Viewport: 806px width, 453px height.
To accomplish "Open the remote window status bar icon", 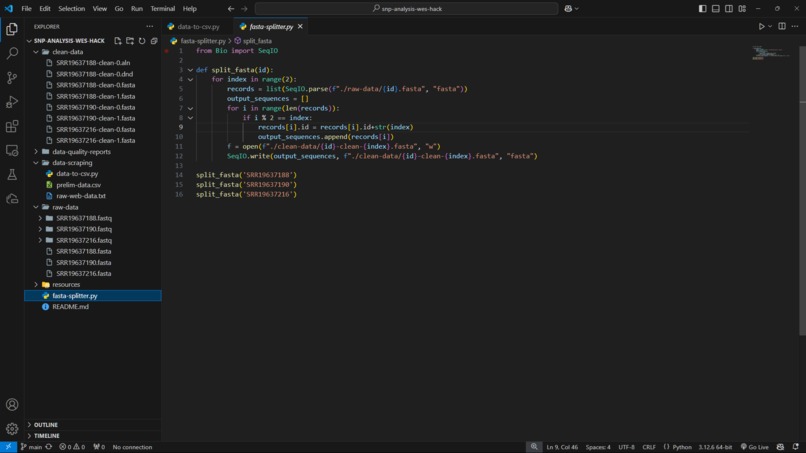I will (x=8, y=447).
